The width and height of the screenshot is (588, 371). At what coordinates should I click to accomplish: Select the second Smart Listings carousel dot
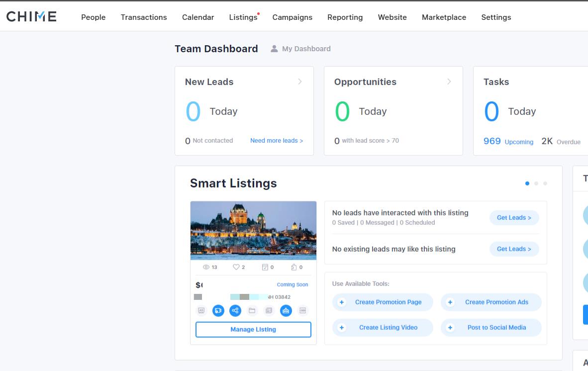[537, 183]
